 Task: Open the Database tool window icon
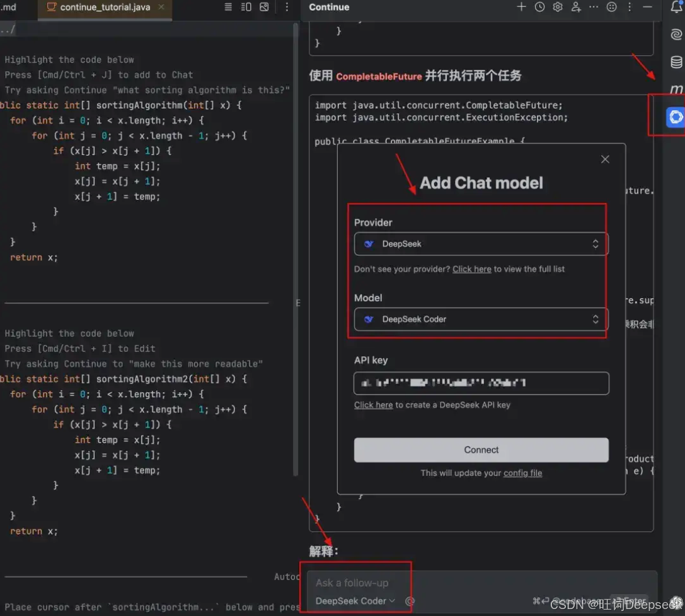click(676, 62)
